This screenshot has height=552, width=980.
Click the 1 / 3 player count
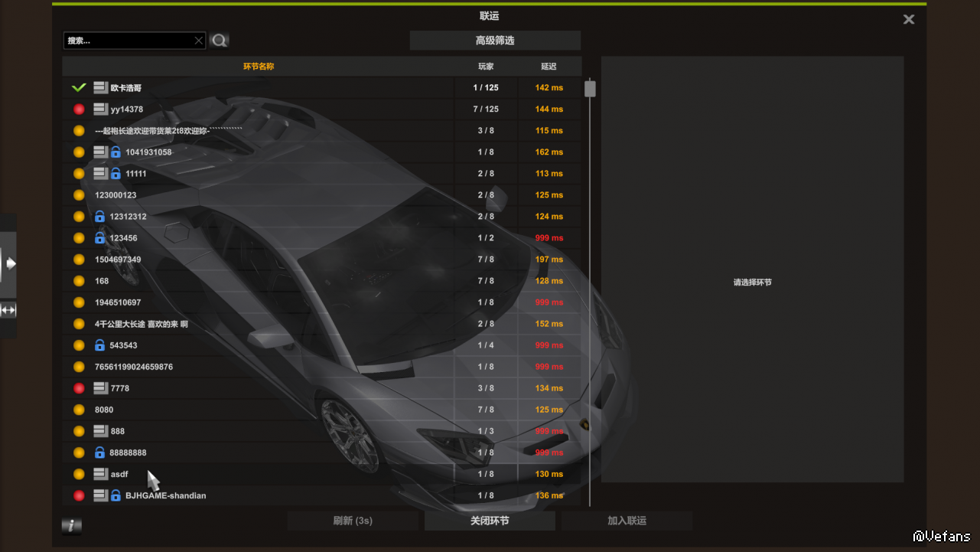click(486, 431)
